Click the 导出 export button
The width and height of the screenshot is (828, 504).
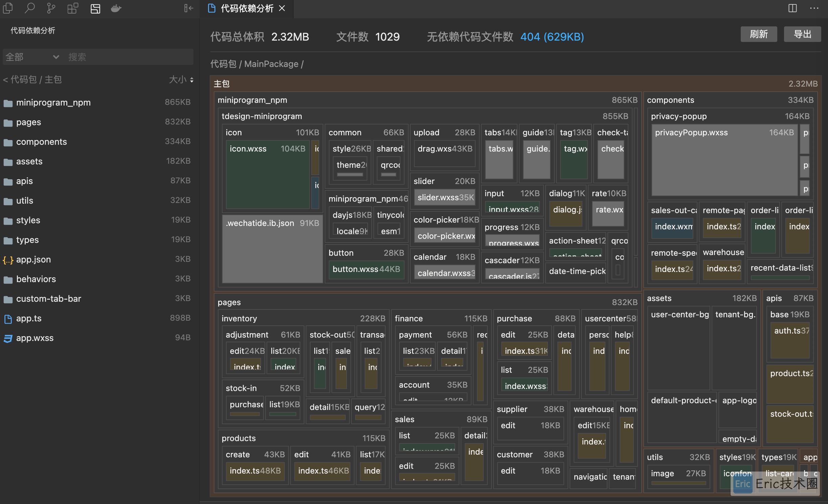[802, 34]
